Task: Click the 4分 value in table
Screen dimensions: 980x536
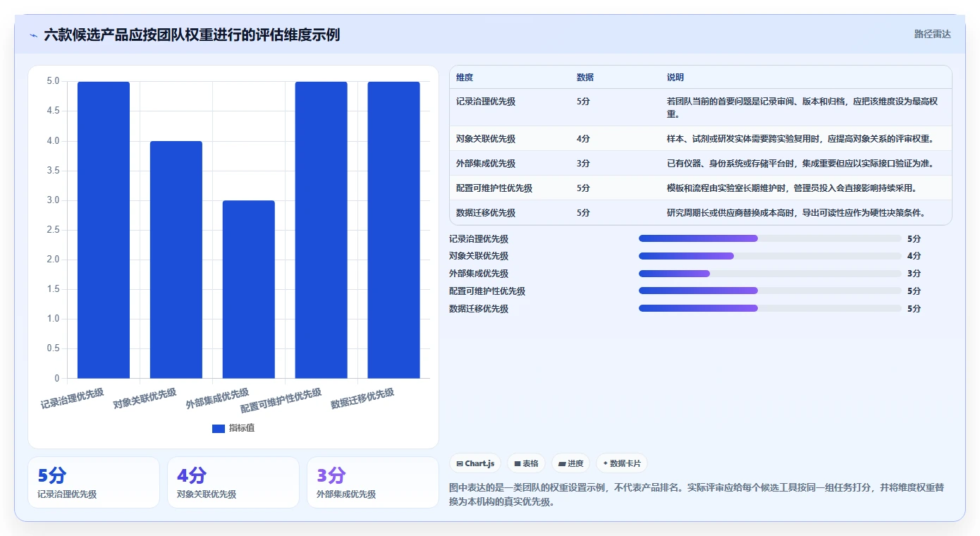Action: click(583, 139)
